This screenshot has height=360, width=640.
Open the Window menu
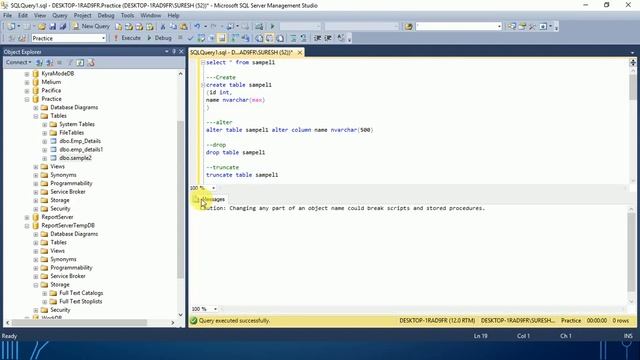(x=151, y=16)
